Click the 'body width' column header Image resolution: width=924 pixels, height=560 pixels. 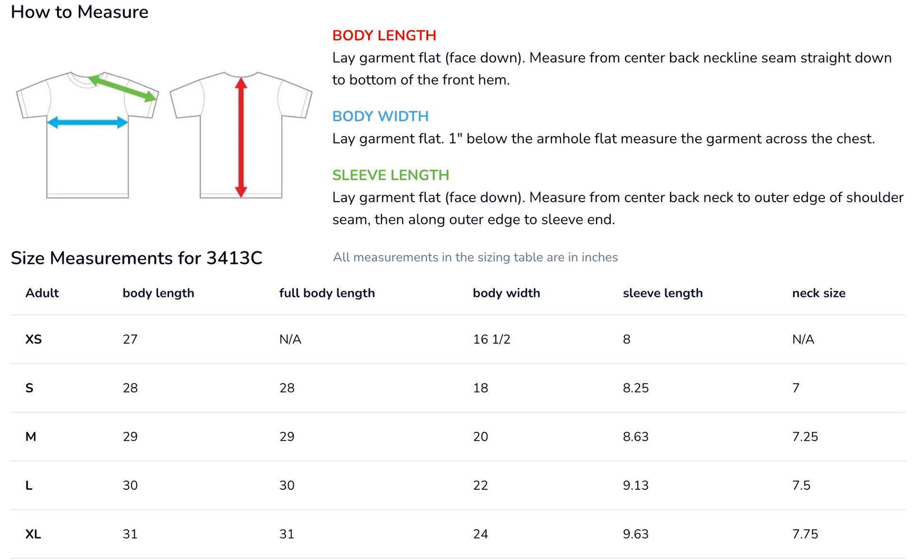point(507,293)
